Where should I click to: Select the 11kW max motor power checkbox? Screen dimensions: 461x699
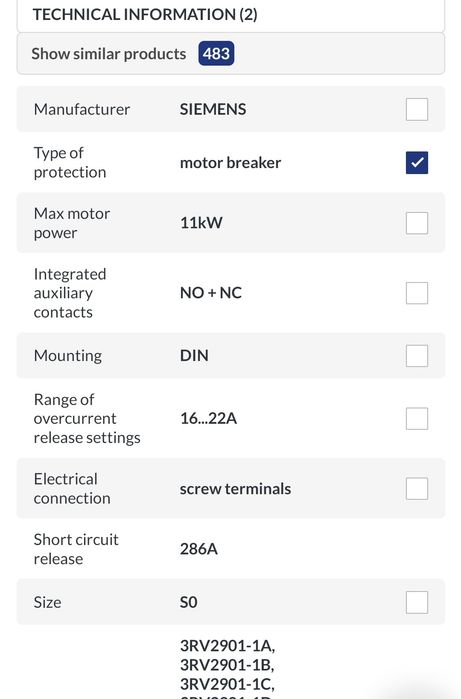(x=416, y=223)
